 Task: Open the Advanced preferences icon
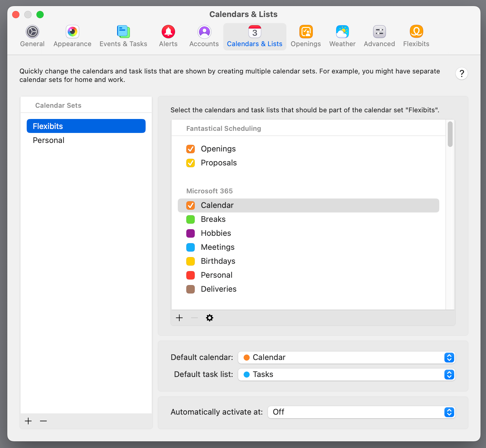(x=380, y=32)
